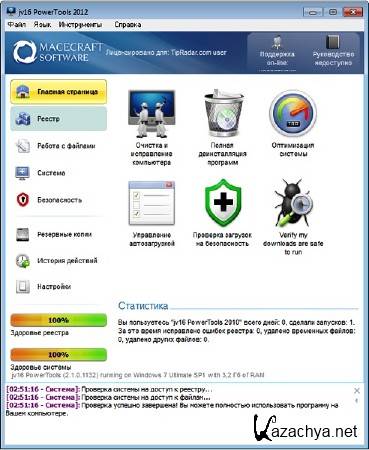Click the drive icon beside Резервные копии
The image size is (369, 450).
pos(23,235)
